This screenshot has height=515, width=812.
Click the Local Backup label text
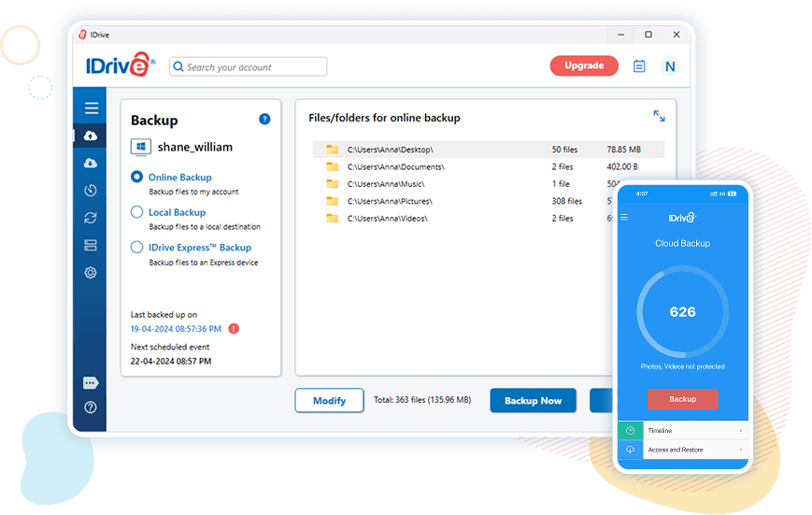tap(177, 212)
